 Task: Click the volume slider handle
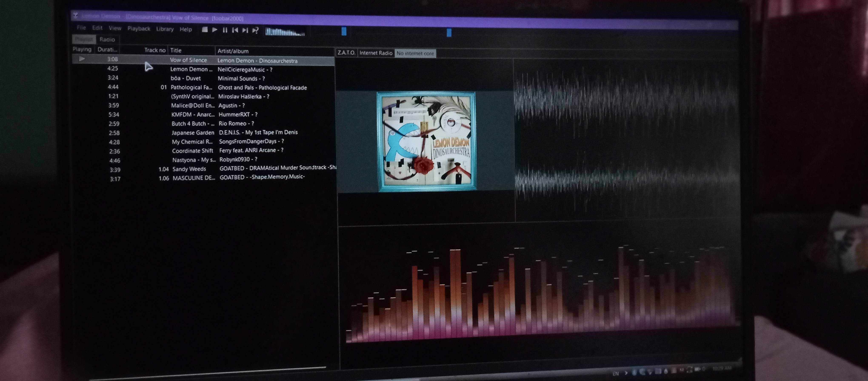(344, 31)
